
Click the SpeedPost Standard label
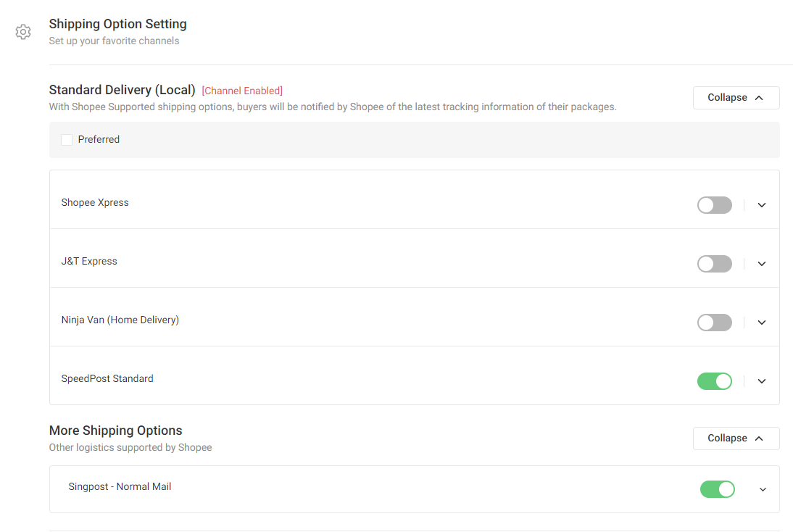point(107,379)
